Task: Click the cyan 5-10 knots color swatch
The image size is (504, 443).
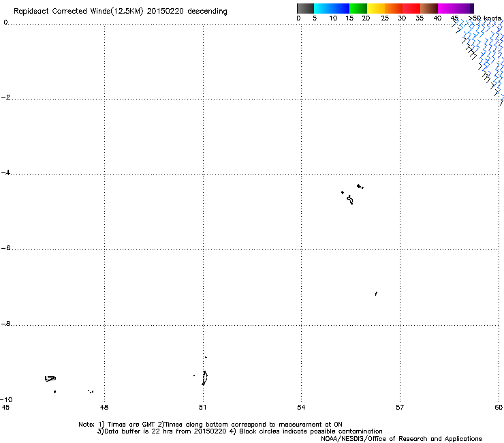Action: pyautogui.click(x=323, y=8)
